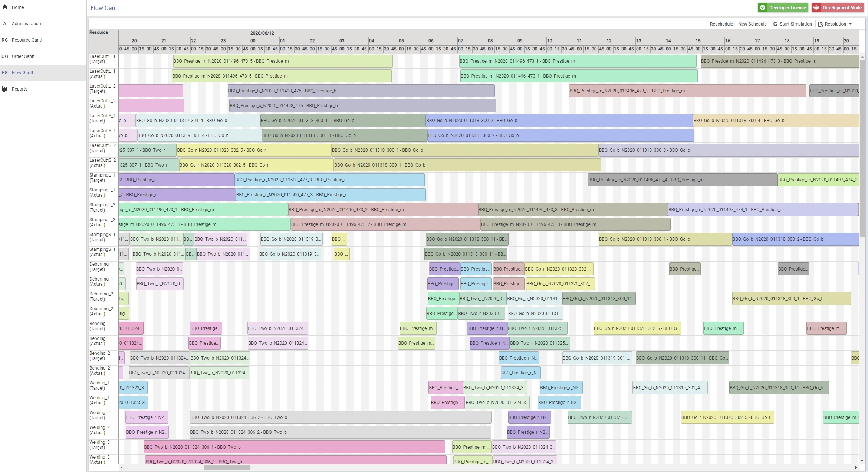The width and height of the screenshot is (868, 472).
Task: Select the LaserCuttL_2 Target BBQ_Prestige_b_475 bar
Action: click(x=361, y=91)
